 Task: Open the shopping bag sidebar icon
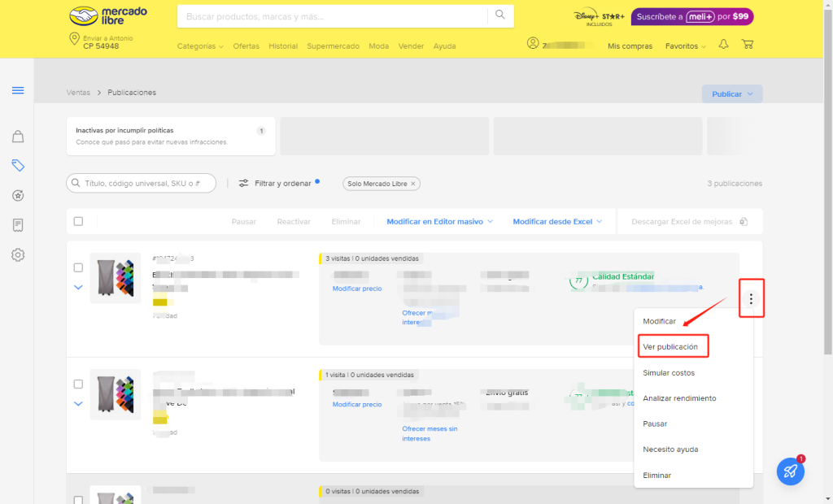(18, 137)
